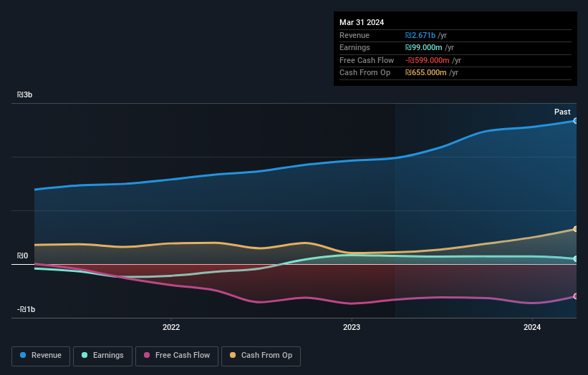Click the pink Free Cash Flow legend dot
The width and height of the screenshot is (588, 375).
click(147, 355)
